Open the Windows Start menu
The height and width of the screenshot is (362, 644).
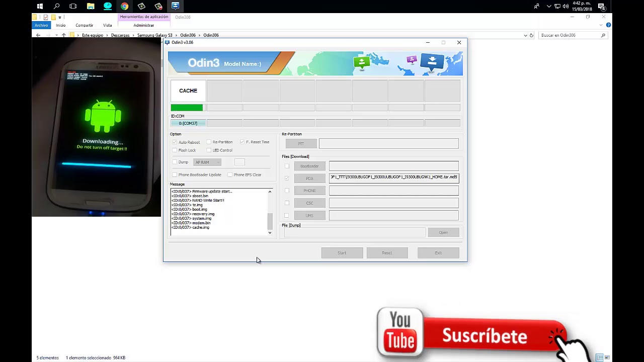coord(40,6)
